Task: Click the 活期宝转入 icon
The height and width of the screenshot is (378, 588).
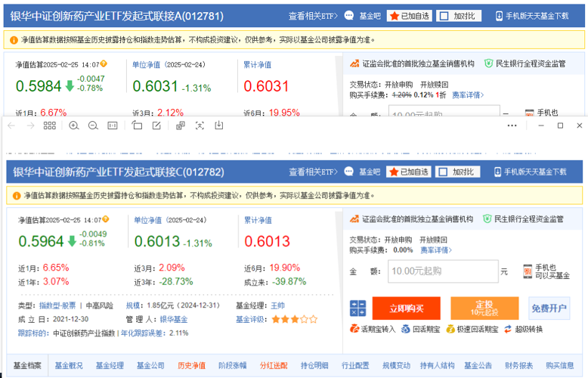Action: tap(354, 329)
